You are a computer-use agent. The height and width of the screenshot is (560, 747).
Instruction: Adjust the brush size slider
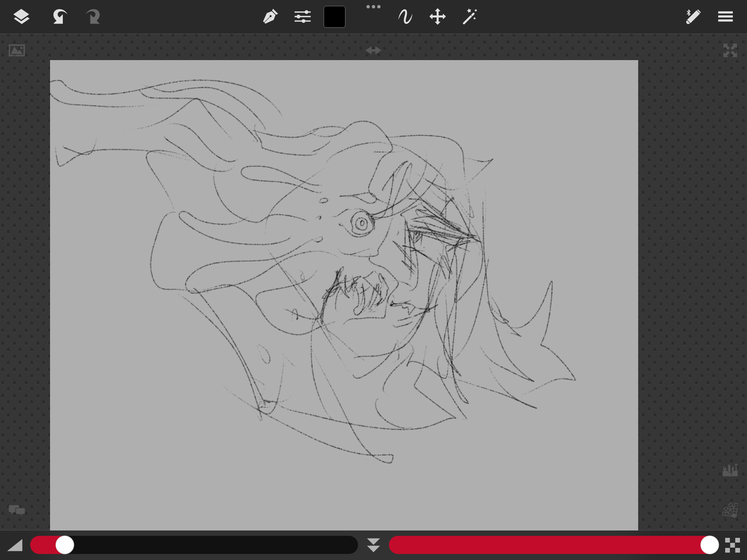[194, 545]
